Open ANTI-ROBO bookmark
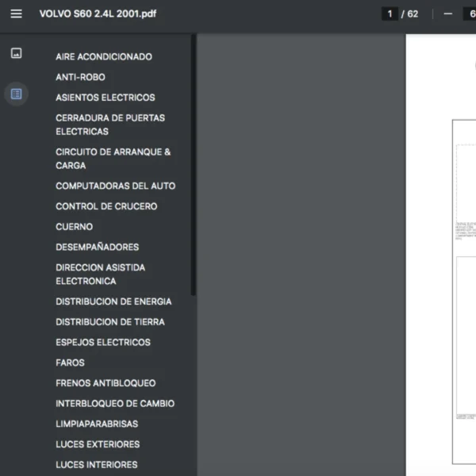Screen dimensions: 476x476 tap(80, 77)
